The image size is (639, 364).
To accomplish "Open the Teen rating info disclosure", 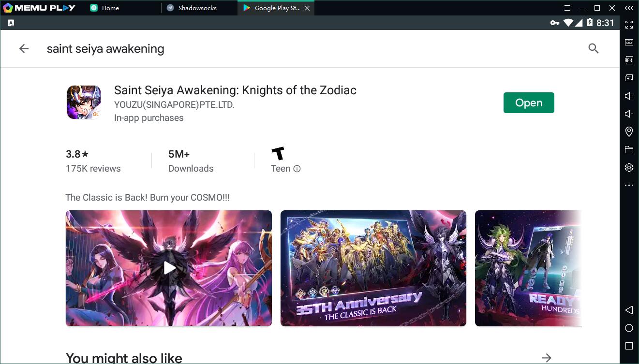I will pyautogui.click(x=297, y=169).
